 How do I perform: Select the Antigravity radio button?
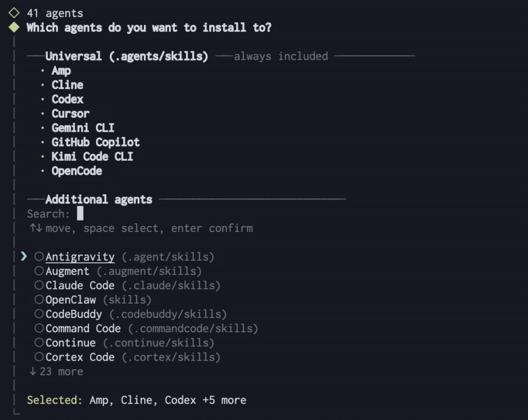click(39, 257)
